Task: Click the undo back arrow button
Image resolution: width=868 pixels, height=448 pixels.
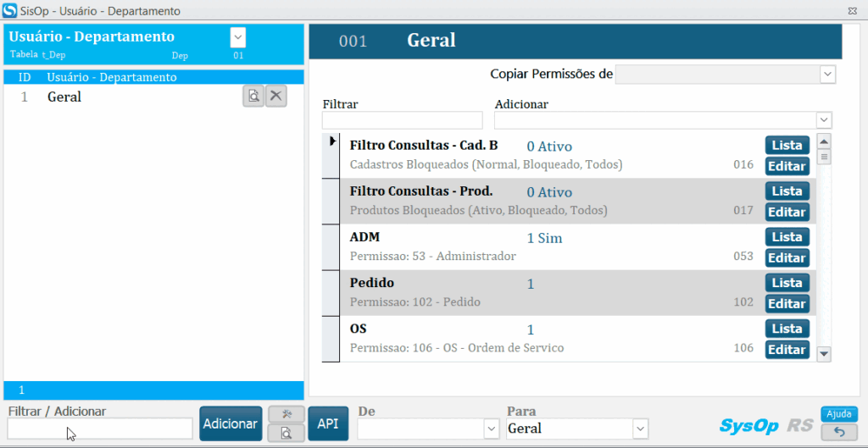Action: (839, 432)
